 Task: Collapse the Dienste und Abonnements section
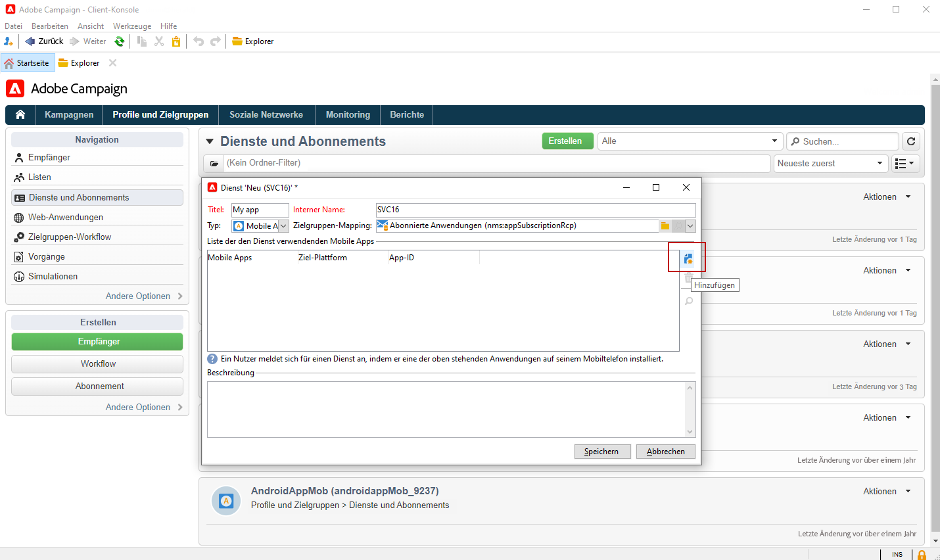(210, 141)
